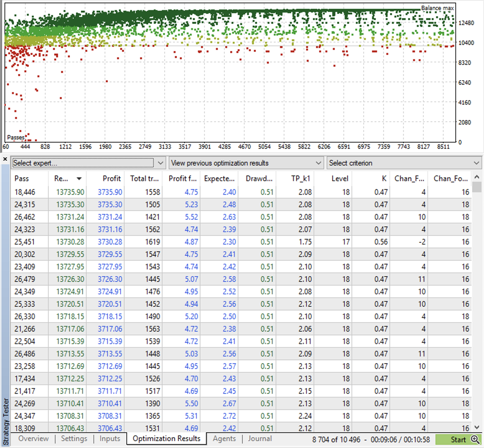
Task: Select pass 25,451 row
Action: click(x=241, y=242)
